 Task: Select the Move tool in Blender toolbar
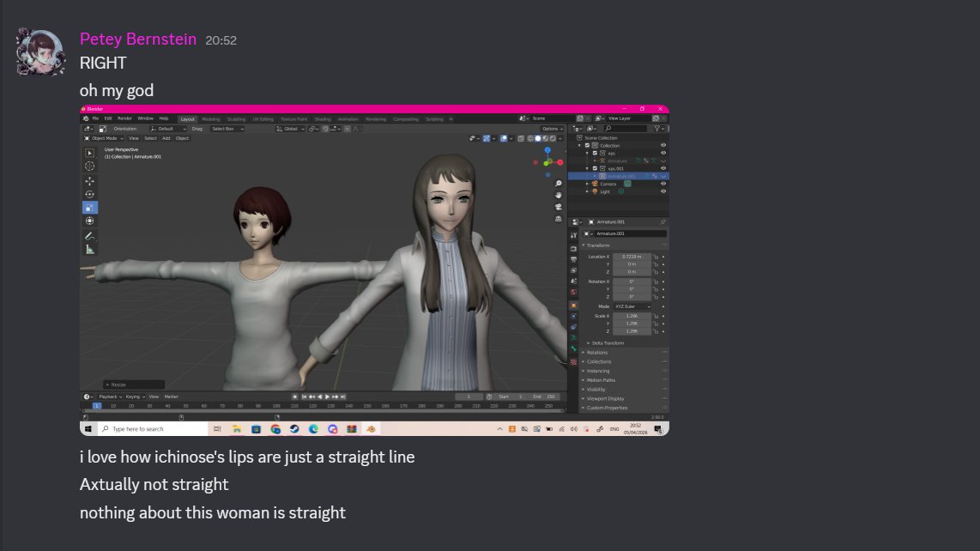click(x=89, y=181)
